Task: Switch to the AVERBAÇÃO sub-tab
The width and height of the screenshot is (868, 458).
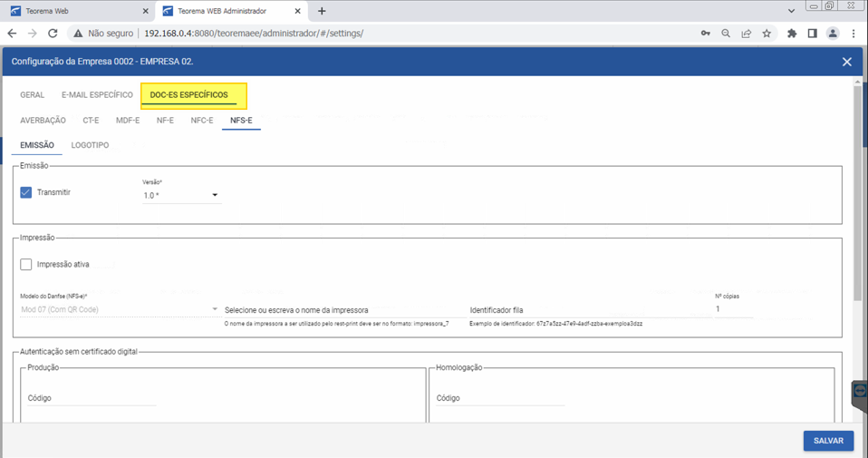Action: 43,121
